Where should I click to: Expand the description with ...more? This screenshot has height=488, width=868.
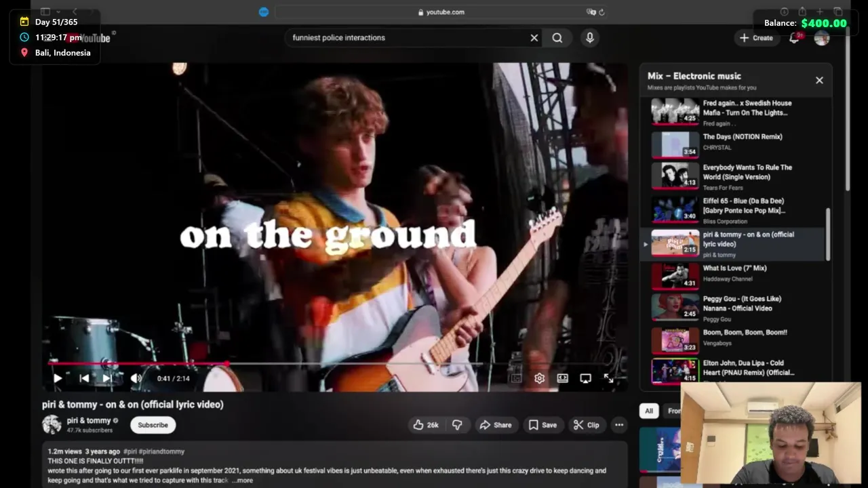(242, 480)
